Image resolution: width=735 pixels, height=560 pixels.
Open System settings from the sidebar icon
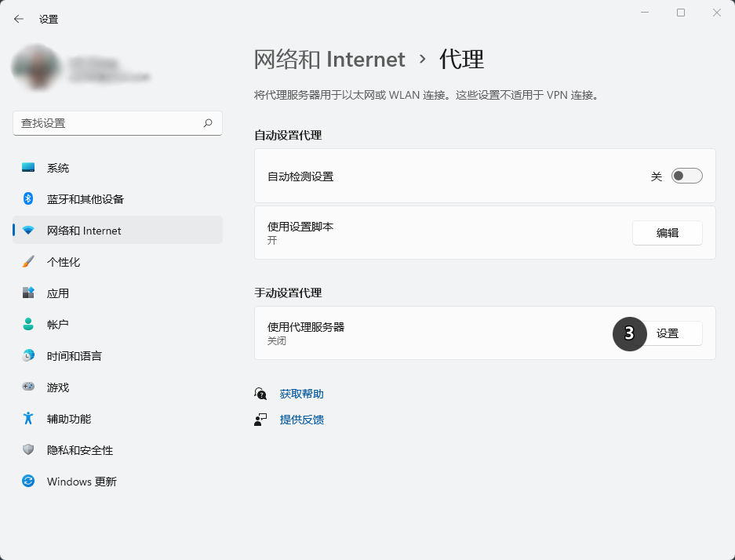tap(27, 167)
